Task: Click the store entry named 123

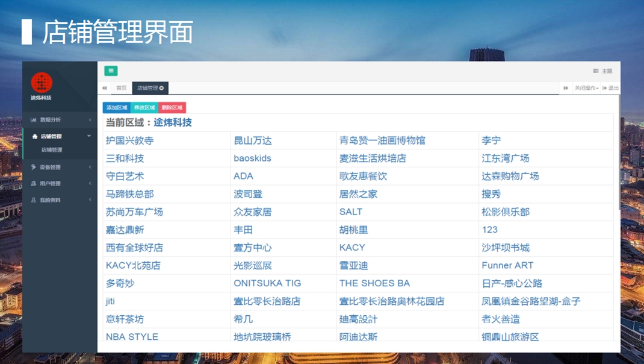Action: (x=489, y=230)
